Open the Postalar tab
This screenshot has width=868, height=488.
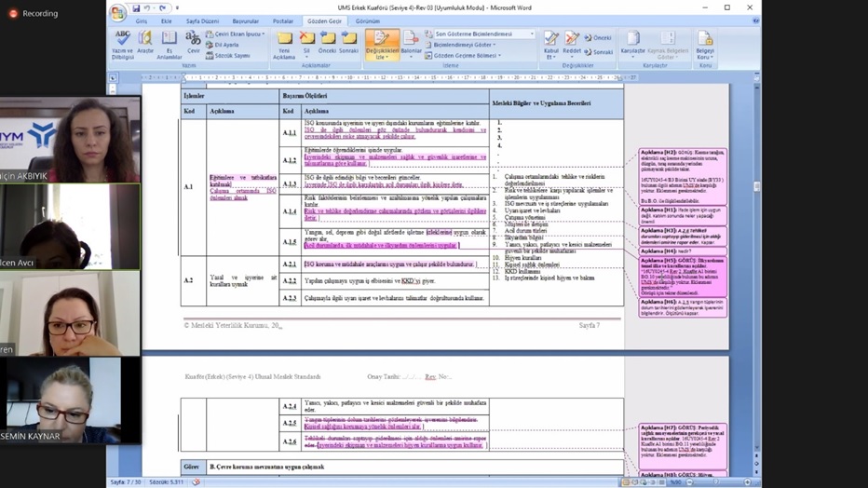283,21
